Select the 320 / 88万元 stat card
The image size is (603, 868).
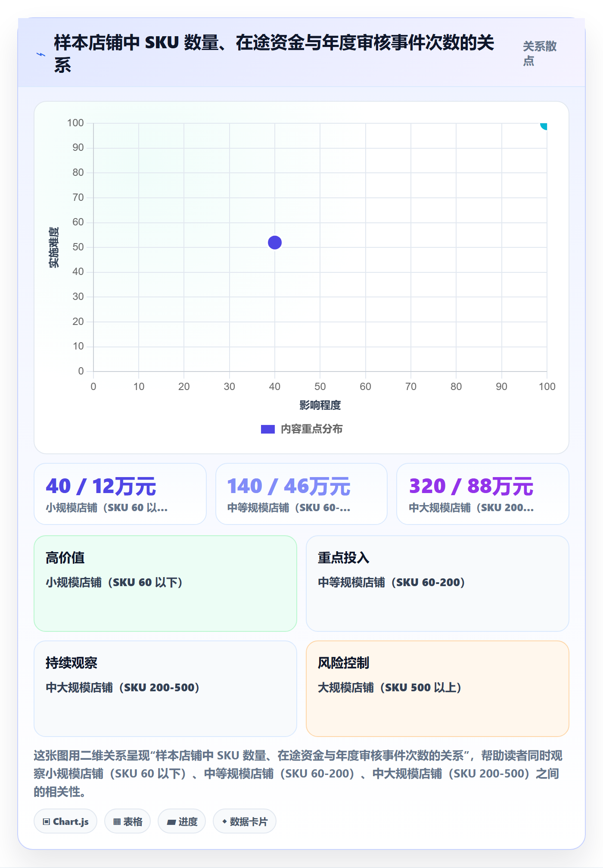point(483,494)
